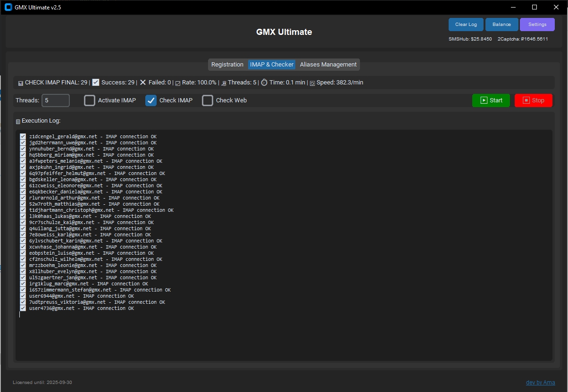Uncheck the Check IMAP checkbox
Screen dimensions: 568x392
151,100
